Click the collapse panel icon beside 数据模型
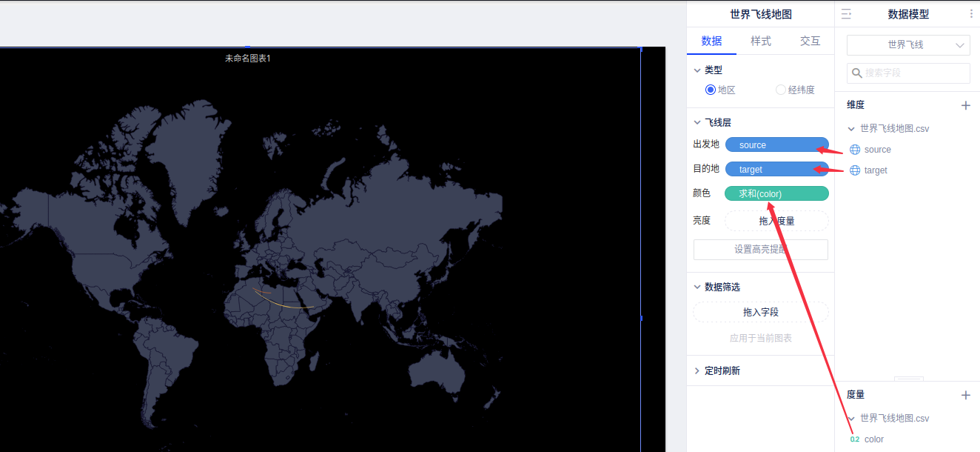This screenshot has width=980, height=452. (847, 14)
